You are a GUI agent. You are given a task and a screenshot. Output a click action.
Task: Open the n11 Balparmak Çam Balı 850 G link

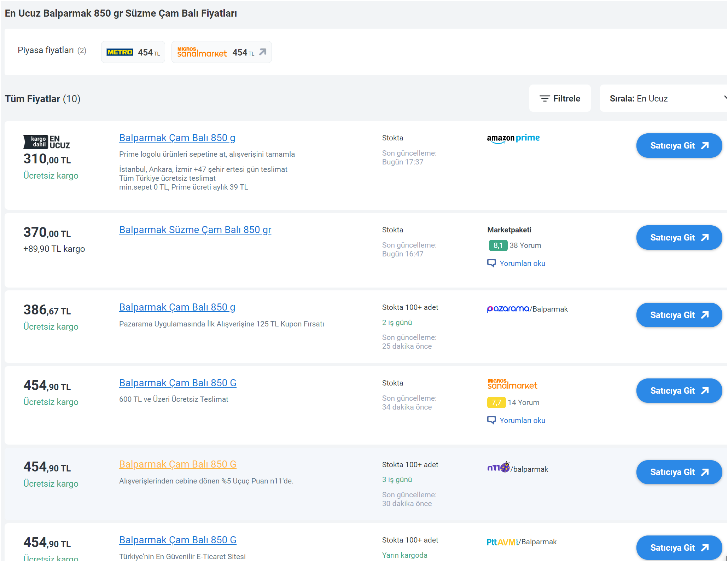click(x=178, y=464)
